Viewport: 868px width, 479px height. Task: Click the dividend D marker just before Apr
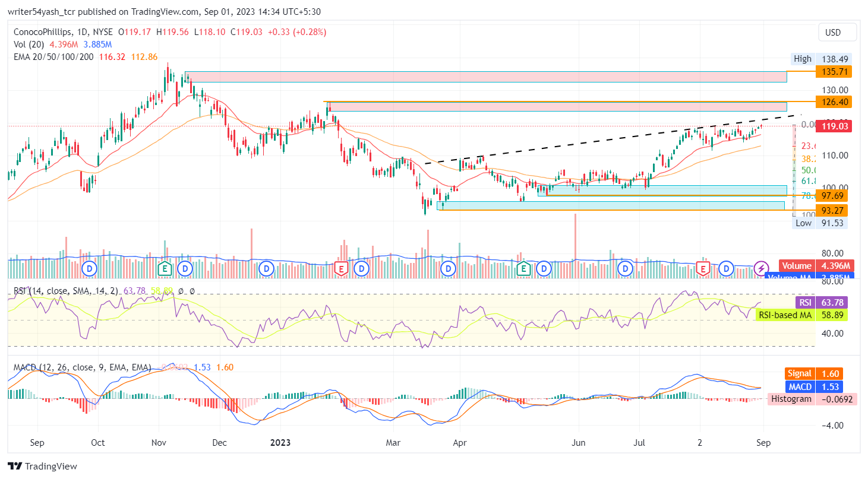point(449,269)
